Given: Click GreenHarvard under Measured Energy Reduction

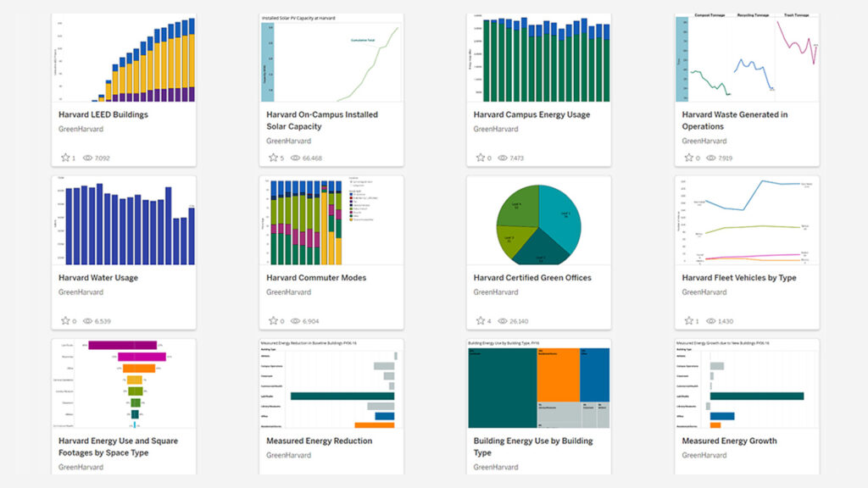Looking at the screenshot, I should (288, 455).
